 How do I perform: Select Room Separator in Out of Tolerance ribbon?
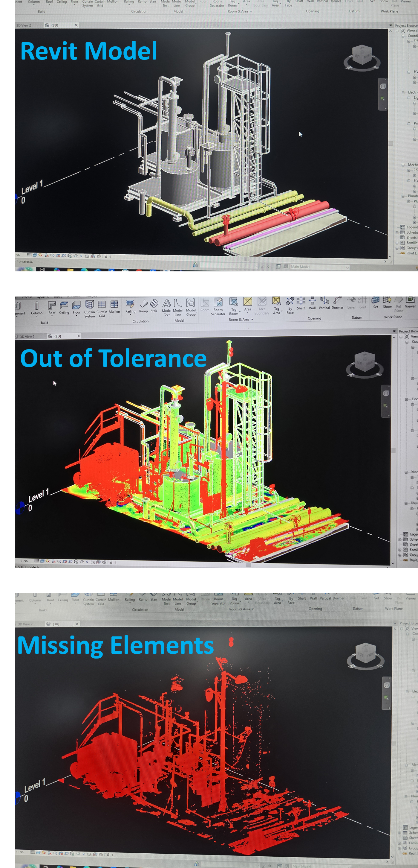tap(218, 306)
